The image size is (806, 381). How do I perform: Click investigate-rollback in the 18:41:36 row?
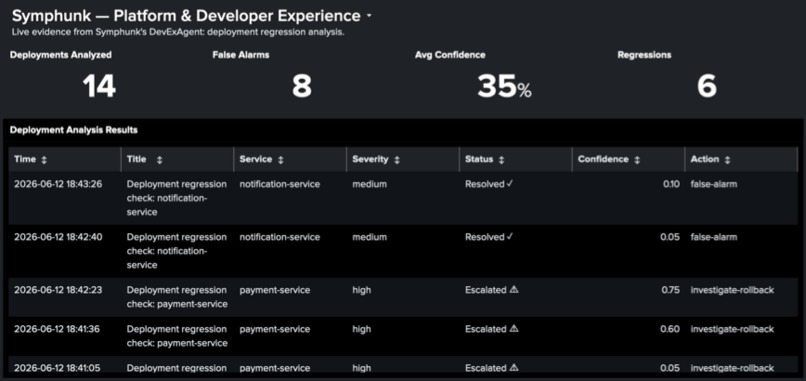[x=732, y=329]
